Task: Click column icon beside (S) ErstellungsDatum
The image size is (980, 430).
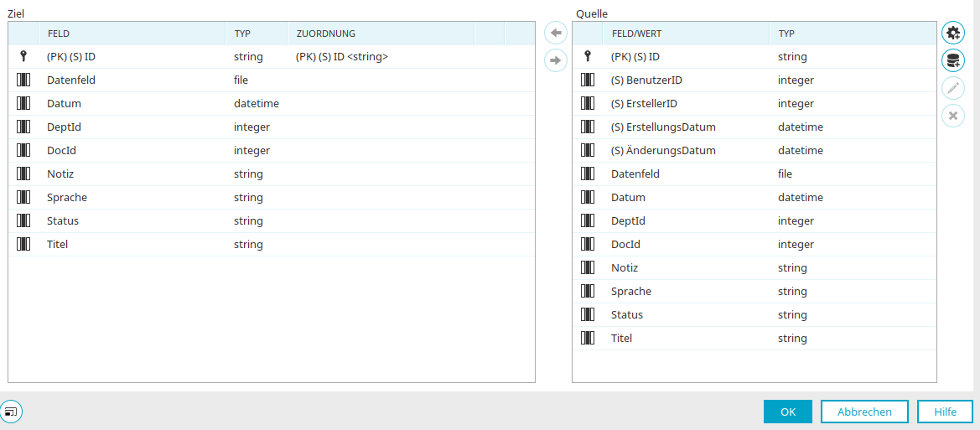Action: pos(588,127)
